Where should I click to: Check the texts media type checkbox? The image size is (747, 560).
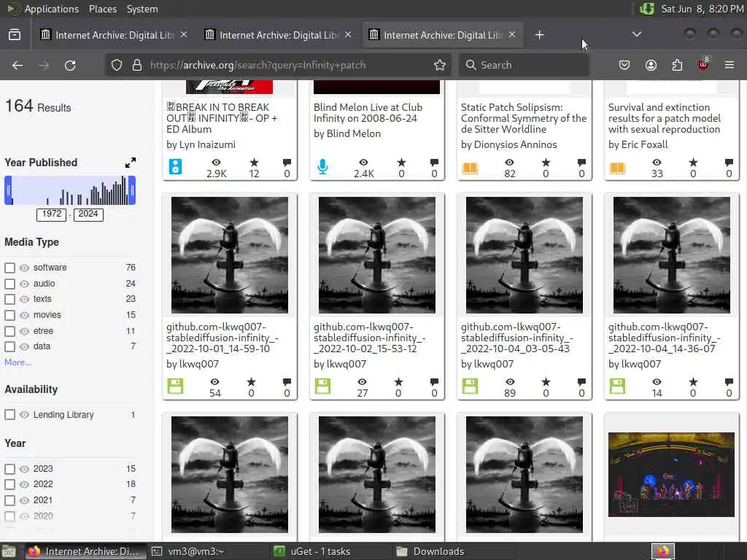(9, 299)
